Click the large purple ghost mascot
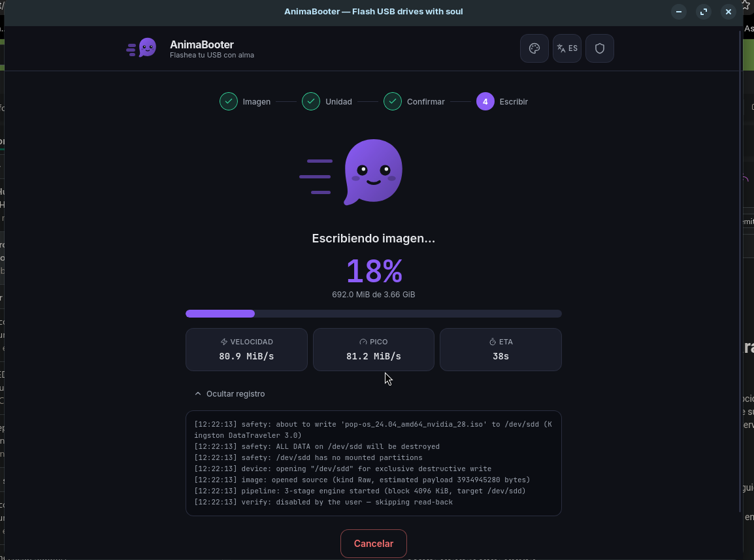The height and width of the screenshot is (560, 754). tap(373, 172)
